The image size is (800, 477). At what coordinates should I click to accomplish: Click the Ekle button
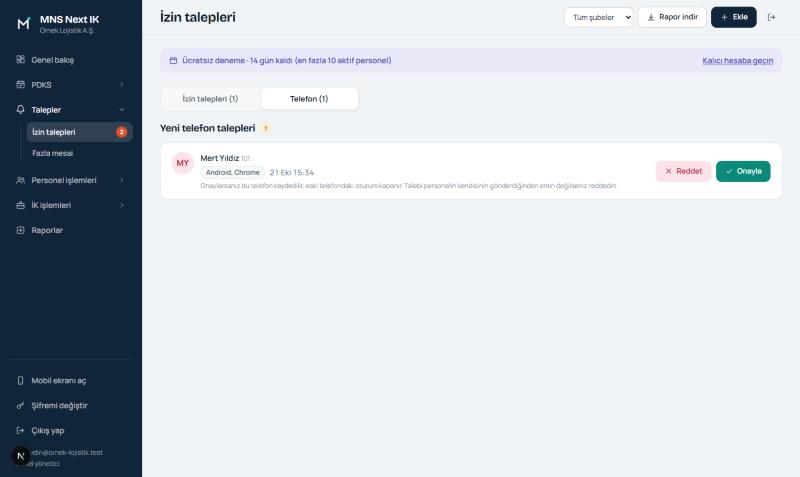pos(734,17)
